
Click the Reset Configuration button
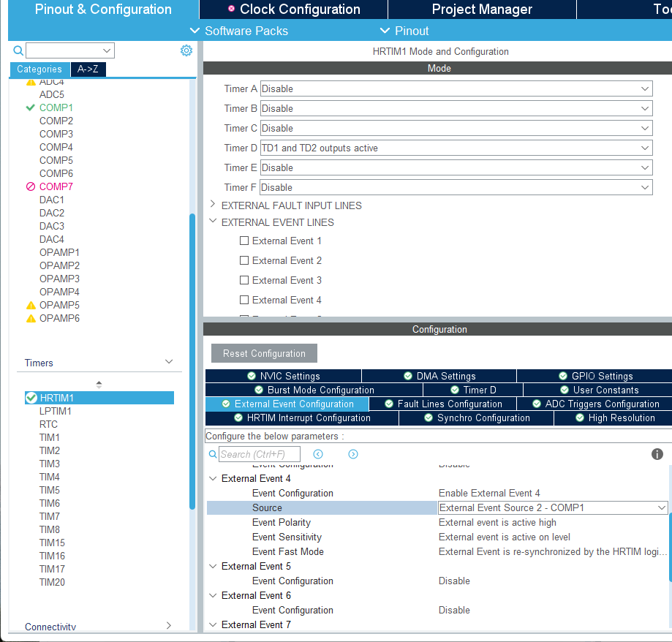[263, 352]
